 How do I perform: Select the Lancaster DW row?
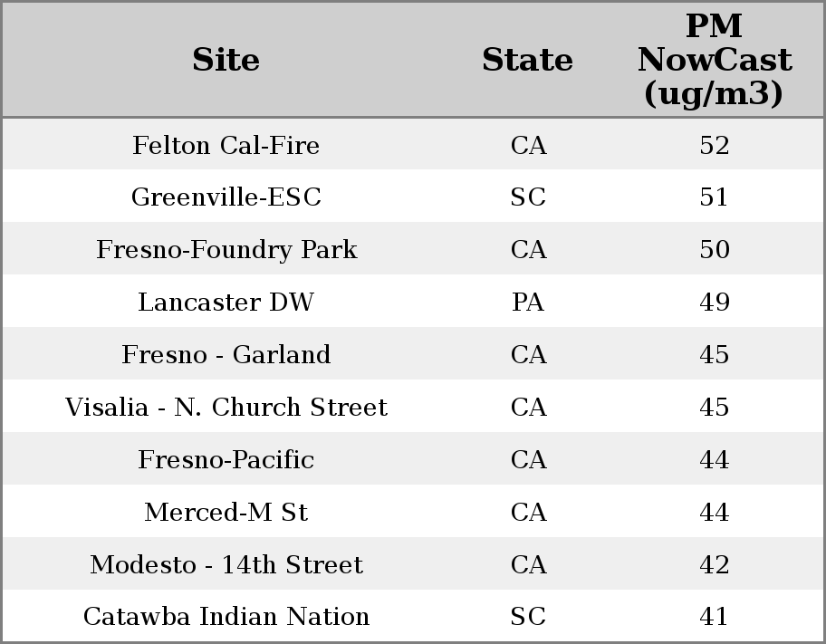click(x=226, y=303)
